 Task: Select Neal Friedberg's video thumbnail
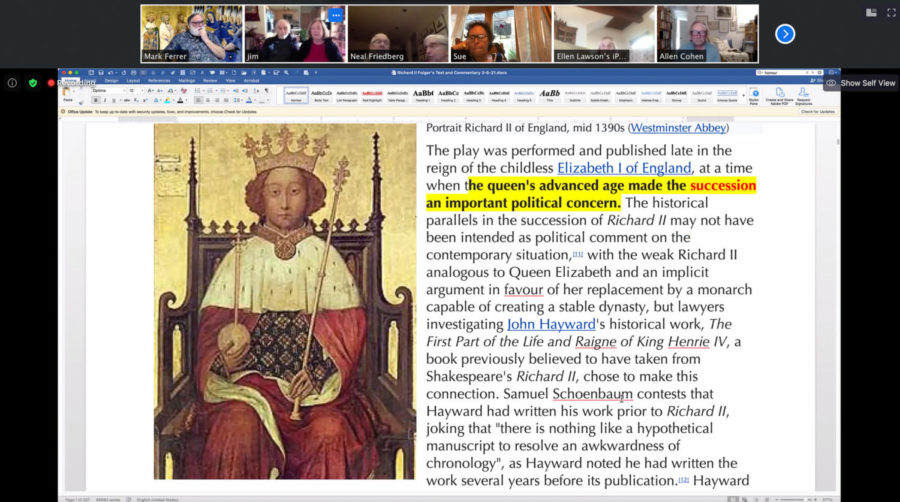tap(398, 34)
